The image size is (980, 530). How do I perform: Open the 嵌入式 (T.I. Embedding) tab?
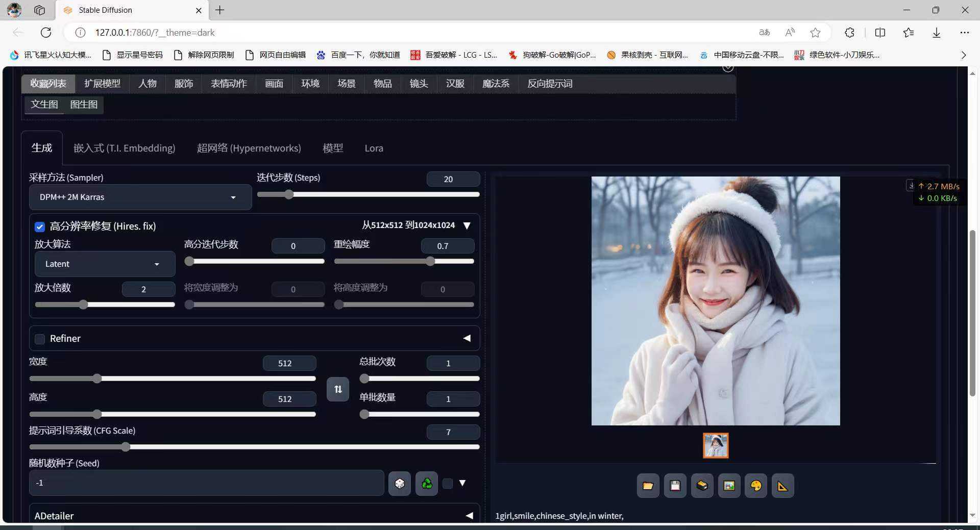pyautogui.click(x=124, y=148)
